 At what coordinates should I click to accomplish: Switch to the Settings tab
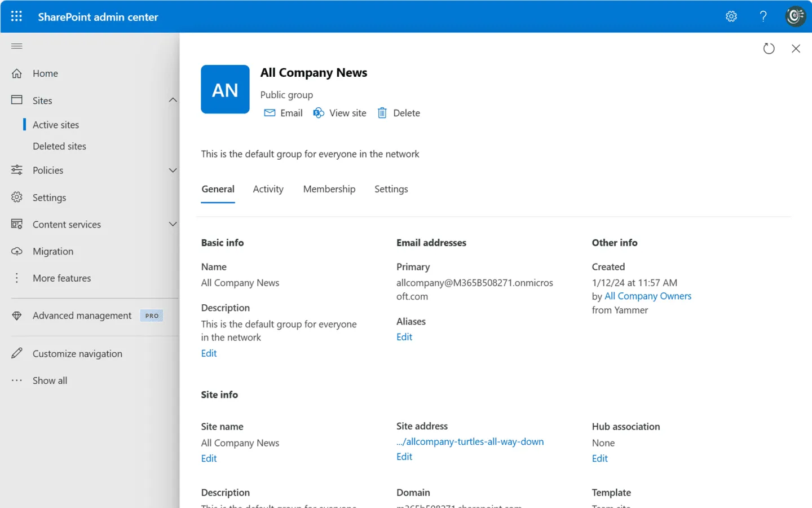(391, 189)
